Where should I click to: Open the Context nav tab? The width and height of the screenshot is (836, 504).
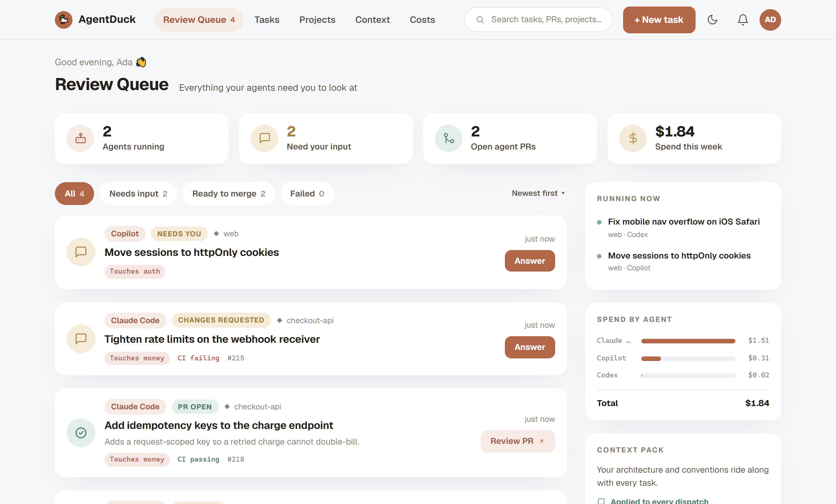[372, 20]
